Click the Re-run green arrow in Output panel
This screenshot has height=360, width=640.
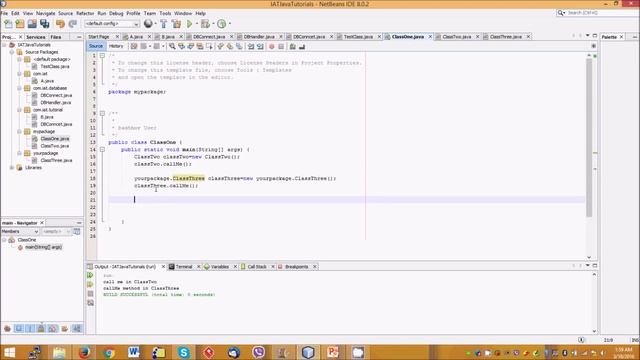(90, 275)
